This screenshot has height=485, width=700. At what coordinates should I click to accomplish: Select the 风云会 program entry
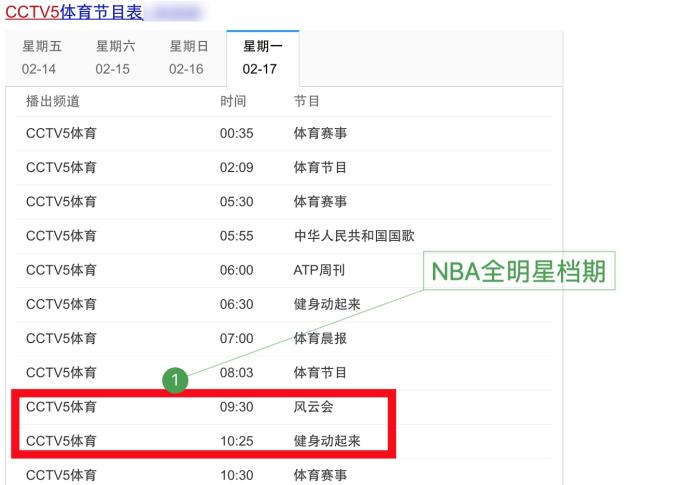[x=313, y=407]
